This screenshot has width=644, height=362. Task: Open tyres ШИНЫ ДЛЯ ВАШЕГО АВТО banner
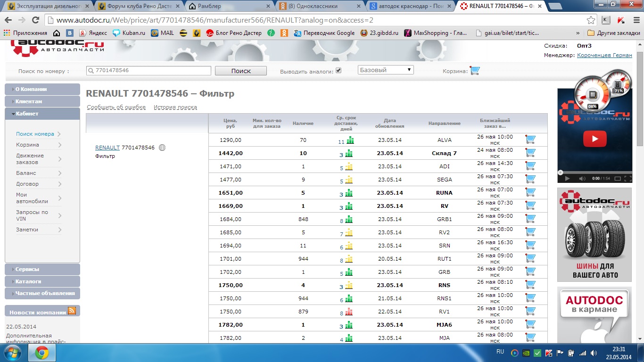coord(594,235)
